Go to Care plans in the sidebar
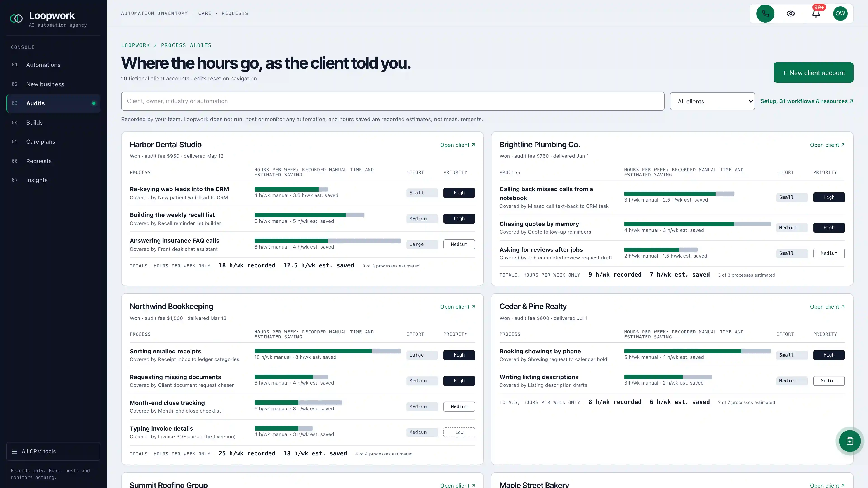This screenshot has height=488, width=868. coord(53,141)
